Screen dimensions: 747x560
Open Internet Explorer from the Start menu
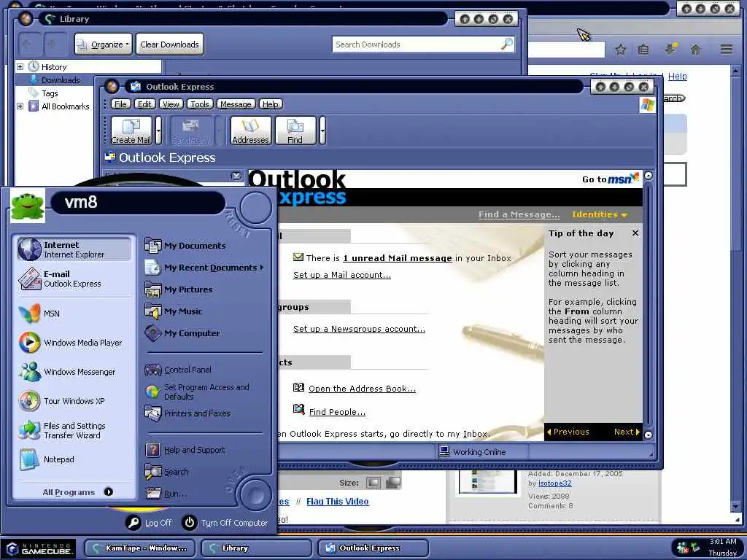tap(74, 249)
